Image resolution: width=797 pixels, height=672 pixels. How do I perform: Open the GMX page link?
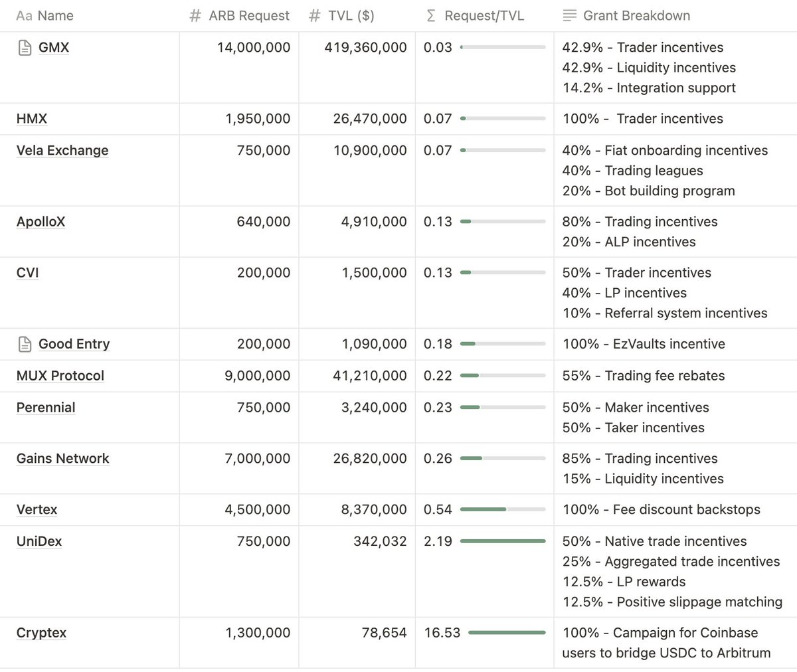(x=54, y=48)
